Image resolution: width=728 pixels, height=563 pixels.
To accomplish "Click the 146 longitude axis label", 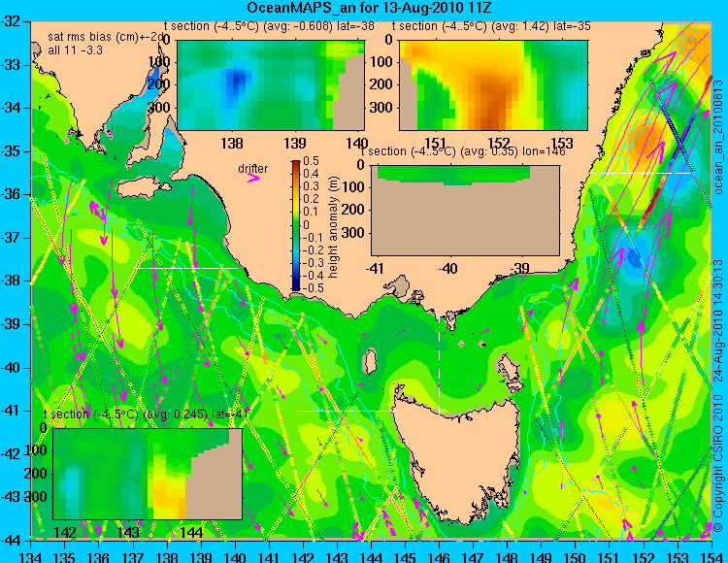I will [439, 557].
